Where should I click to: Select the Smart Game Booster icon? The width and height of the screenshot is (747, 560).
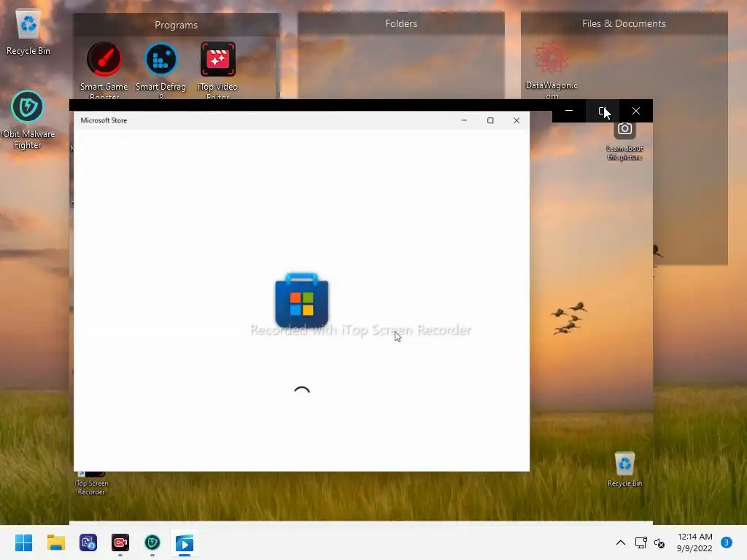click(x=104, y=71)
